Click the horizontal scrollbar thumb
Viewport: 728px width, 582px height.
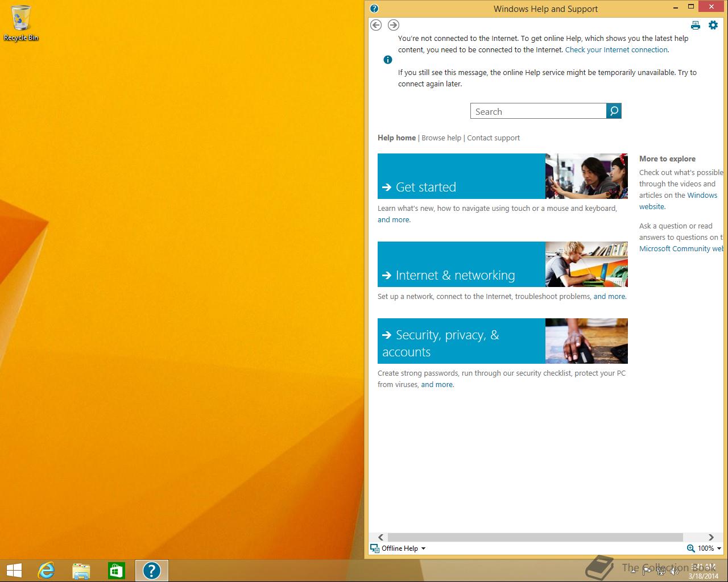click(x=535, y=537)
